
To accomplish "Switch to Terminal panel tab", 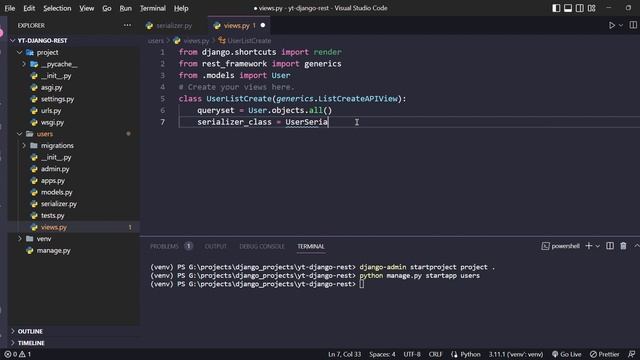I will click(311, 246).
